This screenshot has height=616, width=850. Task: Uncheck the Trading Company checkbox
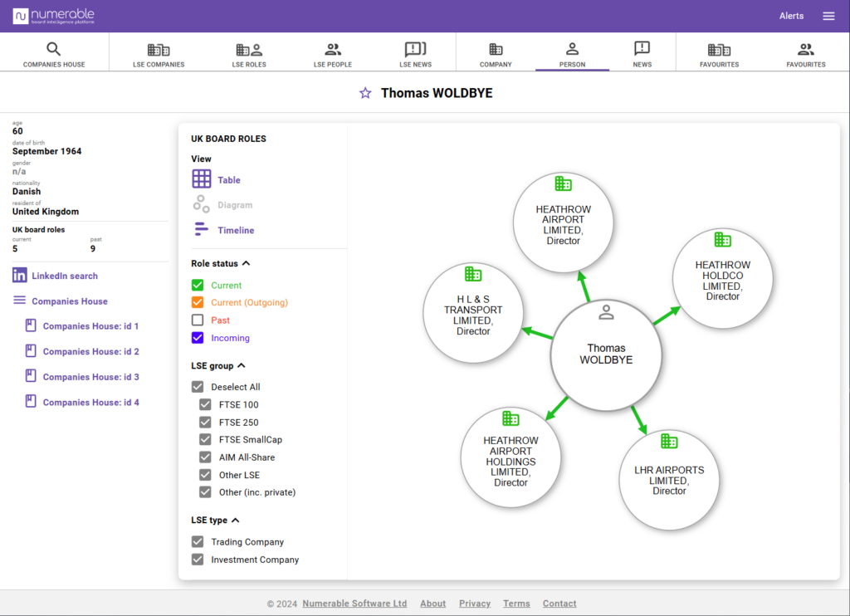[x=198, y=542]
